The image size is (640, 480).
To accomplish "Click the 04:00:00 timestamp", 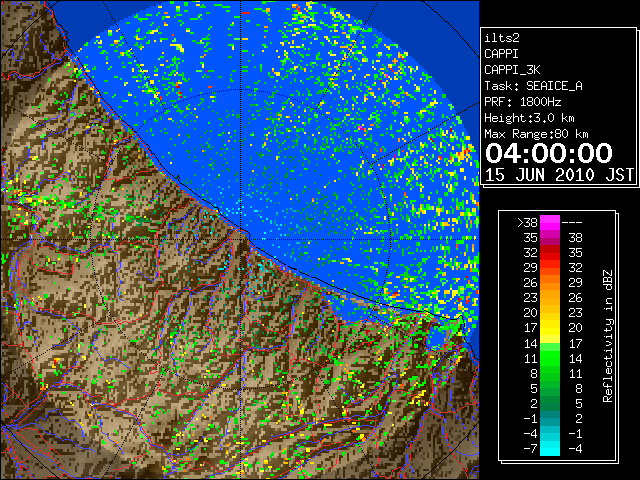I will pyautogui.click(x=549, y=153).
